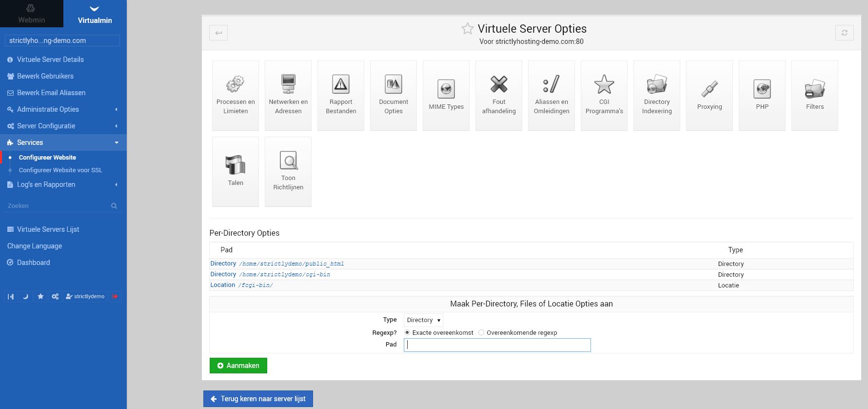Open Aliassen en Omleidingen

tap(552, 96)
